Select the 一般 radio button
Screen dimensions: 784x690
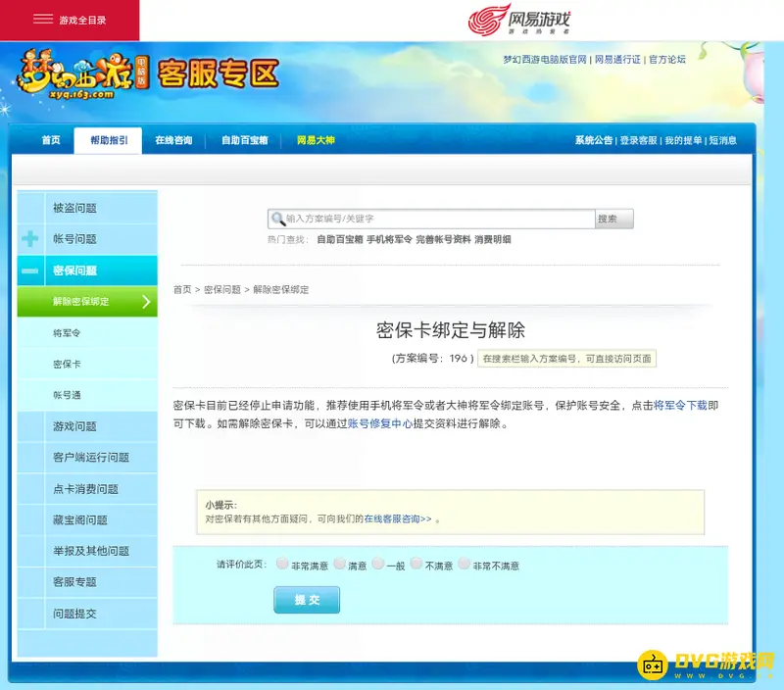pyautogui.click(x=378, y=564)
